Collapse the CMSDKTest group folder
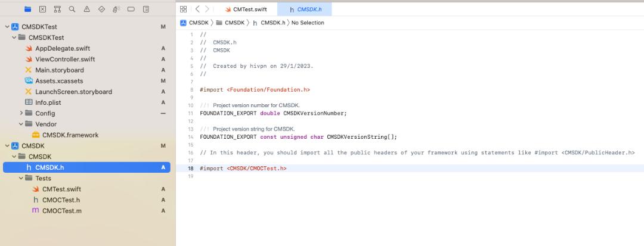Image resolution: width=644 pixels, height=246 pixels. [x=14, y=38]
